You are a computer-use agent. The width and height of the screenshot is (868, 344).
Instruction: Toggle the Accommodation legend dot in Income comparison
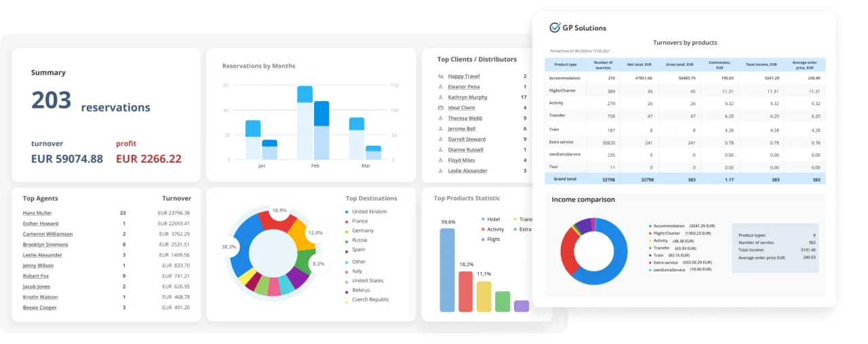pyautogui.click(x=650, y=226)
